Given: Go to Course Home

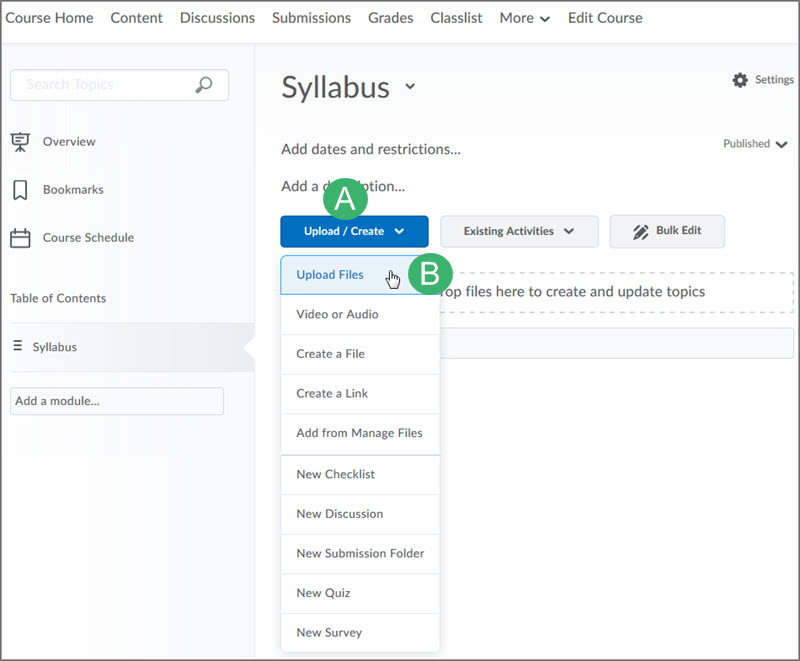Looking at the screenshot, I should click(x=49, y=18).
